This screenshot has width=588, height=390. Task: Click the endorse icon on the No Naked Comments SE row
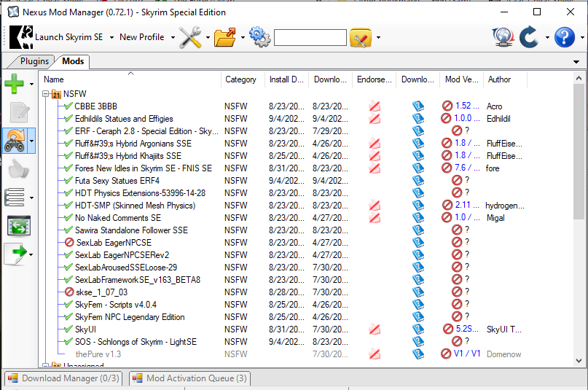[375, 217]
